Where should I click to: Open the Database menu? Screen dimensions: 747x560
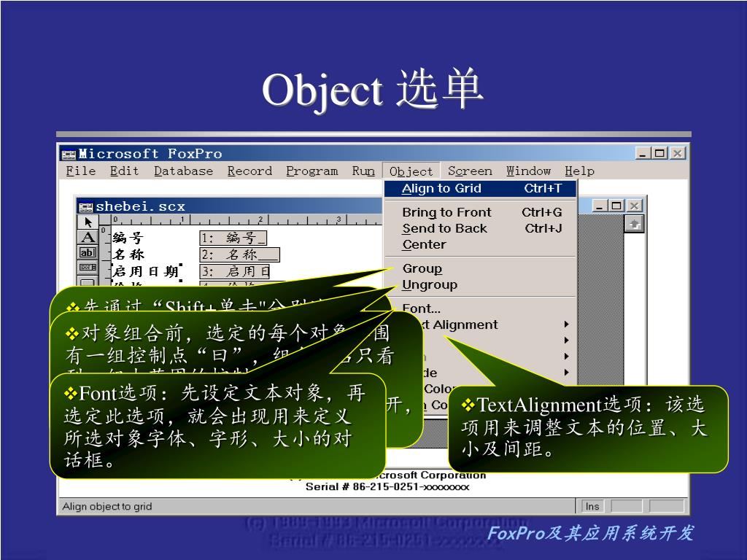(x=183, y=171)
